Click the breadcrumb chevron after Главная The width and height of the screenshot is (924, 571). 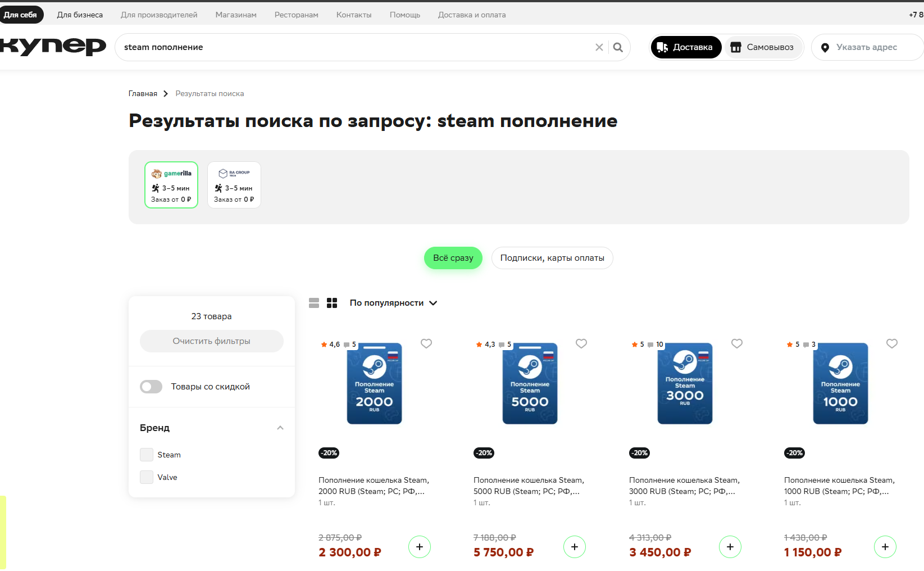pyautogui.click(x=166, y=94)
